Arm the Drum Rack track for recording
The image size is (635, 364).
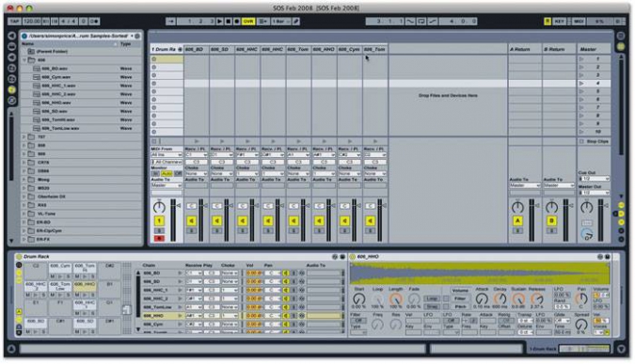tap(159, 239)
